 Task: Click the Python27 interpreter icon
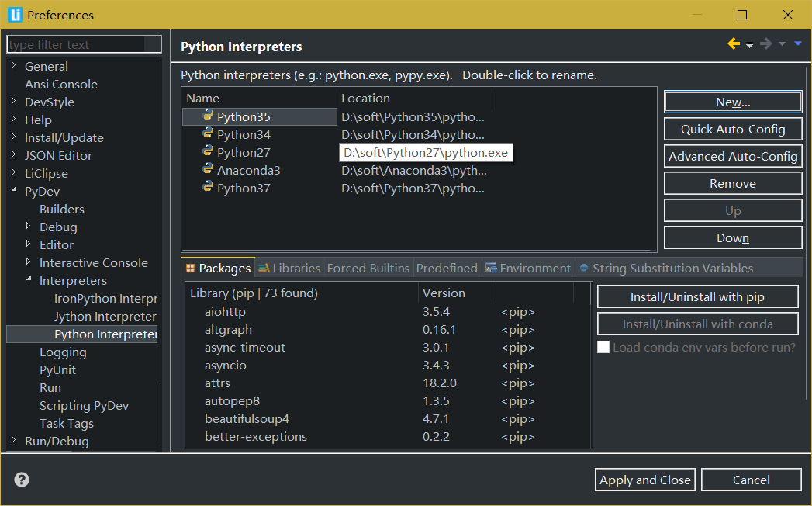click(208, 151)
